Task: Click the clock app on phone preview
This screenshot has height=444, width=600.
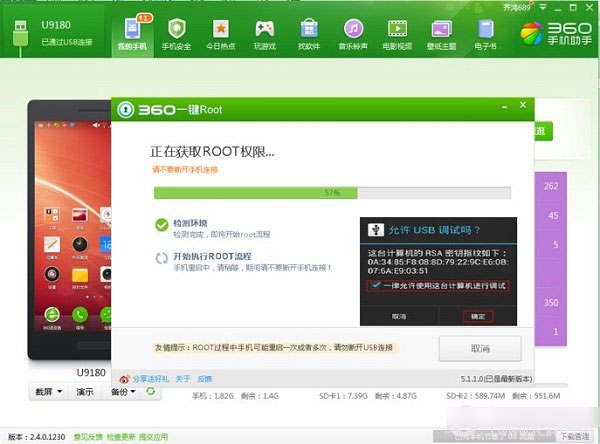Action: point(80,244)
